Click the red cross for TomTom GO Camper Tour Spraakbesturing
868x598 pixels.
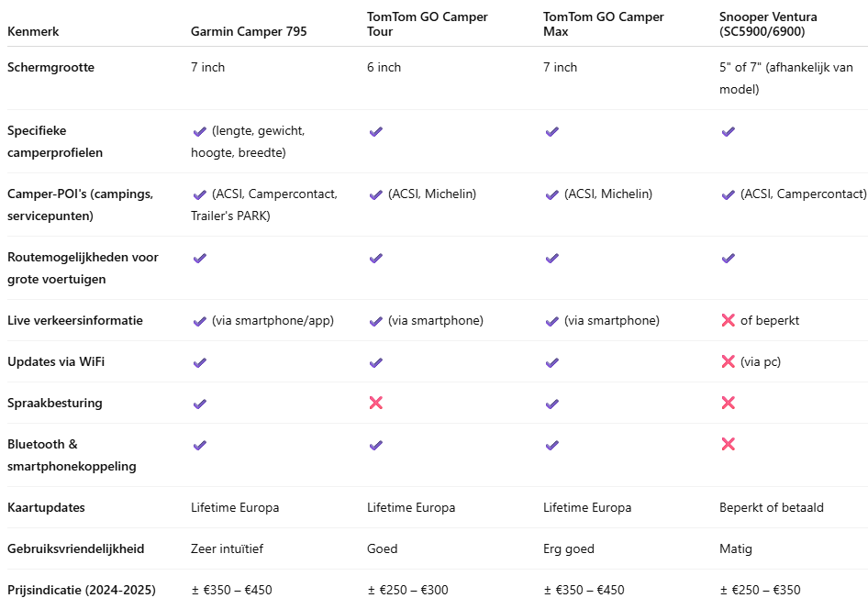(376, 403)
